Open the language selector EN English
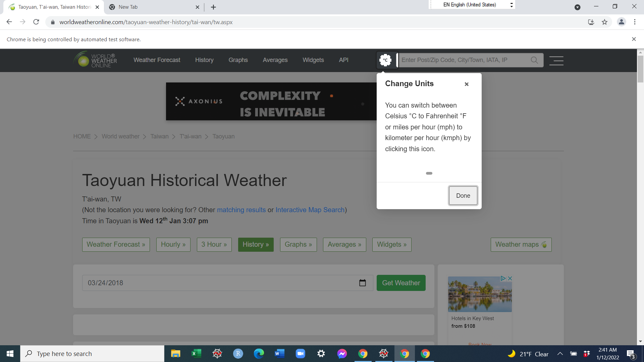 coord(473,5)
